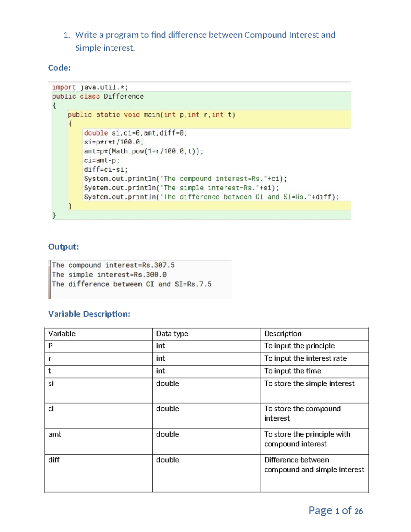Click 'int' data type in the P row
Screen dimensions: 411x532
(x=161, y=346)
